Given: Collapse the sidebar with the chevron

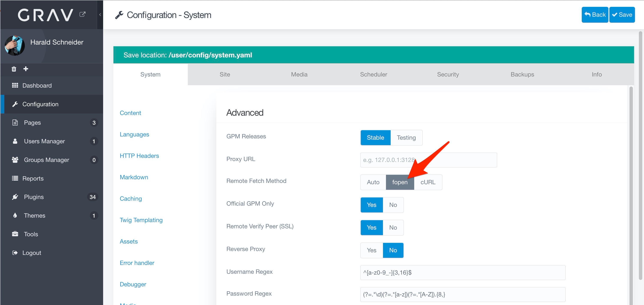Looking at the screenshot, I should [100, 15].
